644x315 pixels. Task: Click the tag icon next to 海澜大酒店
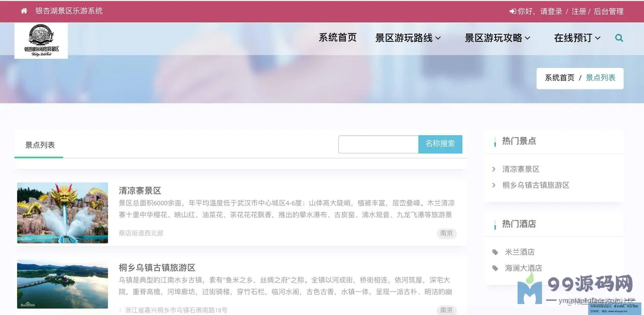point(495,268)
